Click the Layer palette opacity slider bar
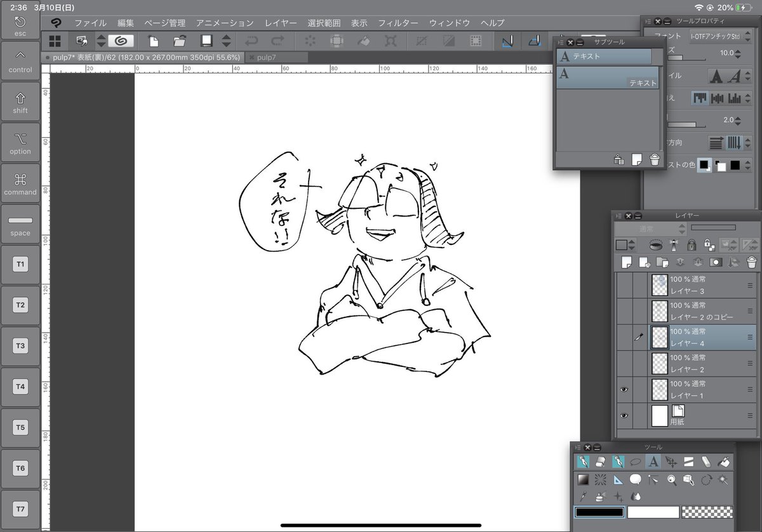This screenshot has width=762, height=532. point(714,227)
